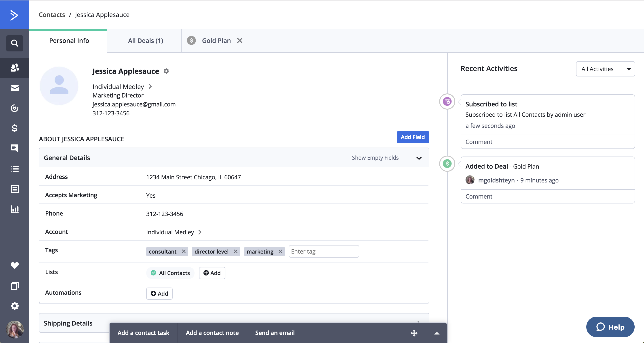Open the Conversations chat icon

tap(15, 148)
